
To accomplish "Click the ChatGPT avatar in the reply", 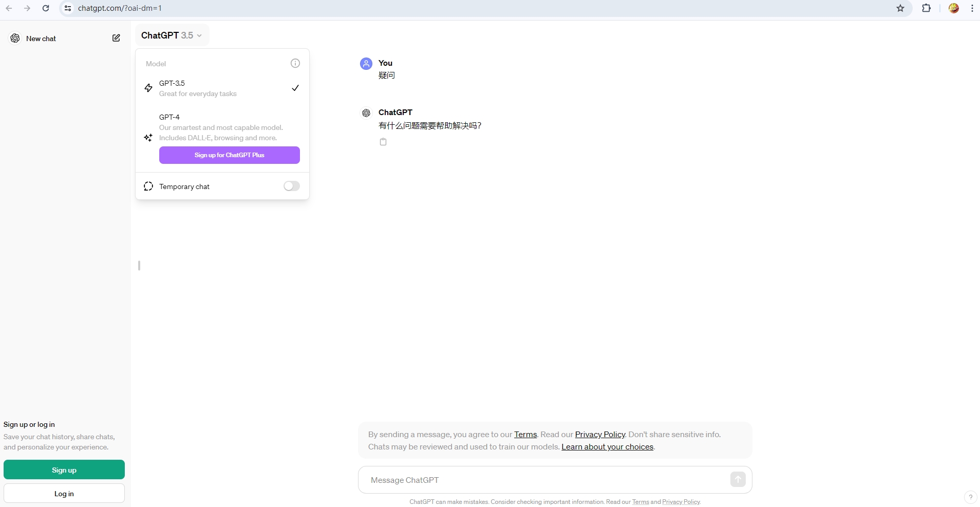I will [366, 113].
